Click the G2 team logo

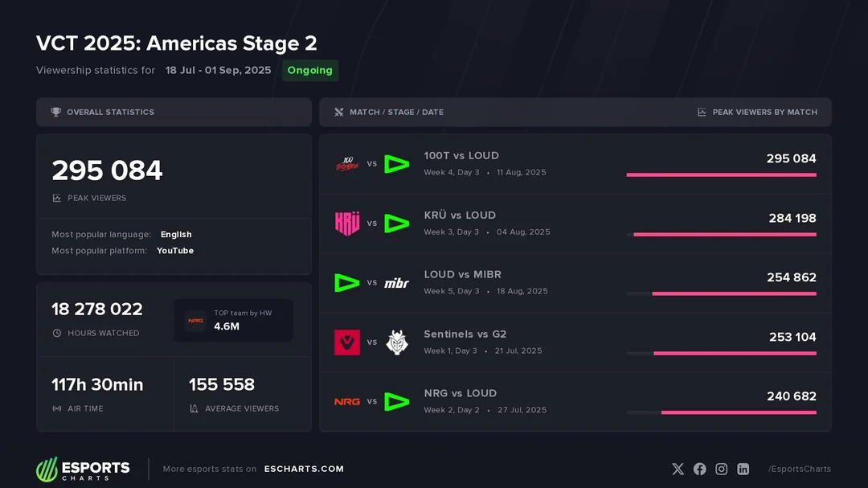tap(397, 342)
